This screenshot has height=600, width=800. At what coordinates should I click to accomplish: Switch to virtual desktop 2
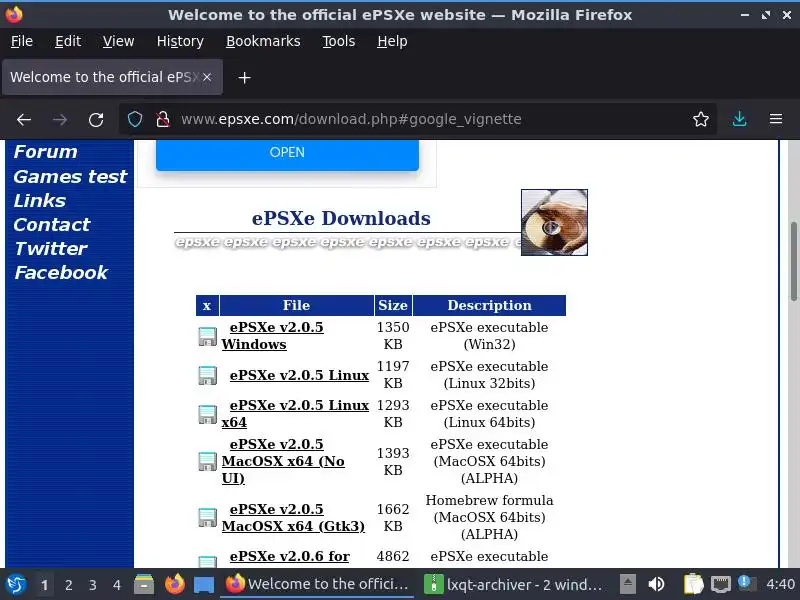[x=68, y=585]
